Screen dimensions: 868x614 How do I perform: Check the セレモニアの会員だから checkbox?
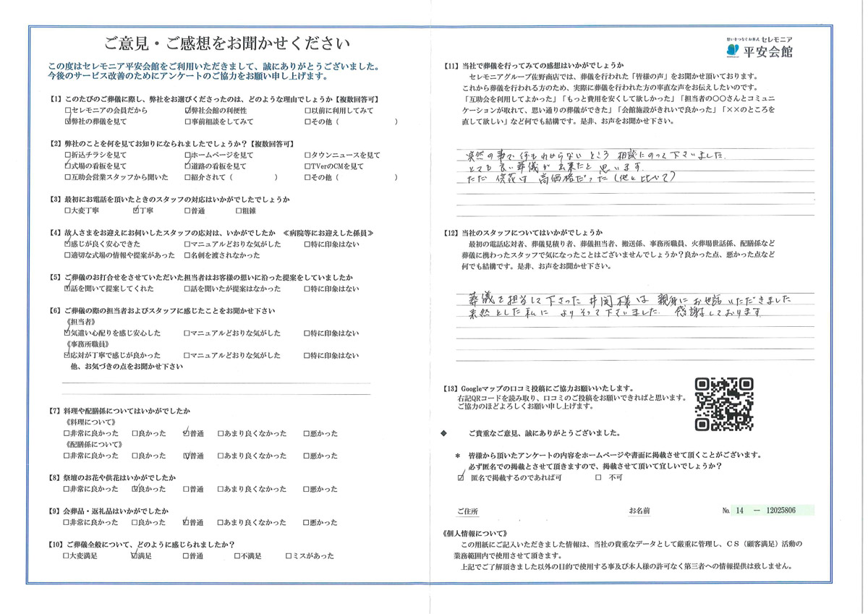tap(67, 111)
